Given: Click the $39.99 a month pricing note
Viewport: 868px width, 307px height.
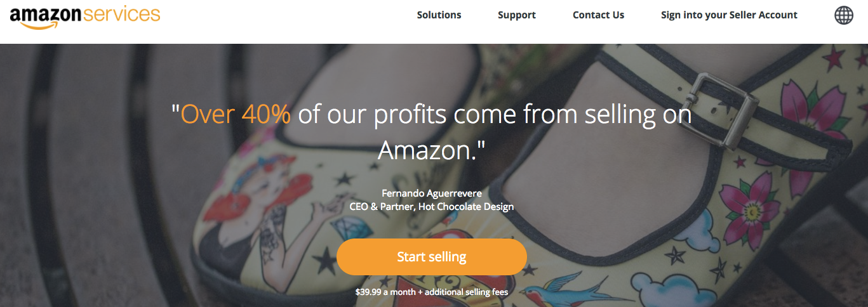Looking at the screenshot, I should tap(431, 292).
